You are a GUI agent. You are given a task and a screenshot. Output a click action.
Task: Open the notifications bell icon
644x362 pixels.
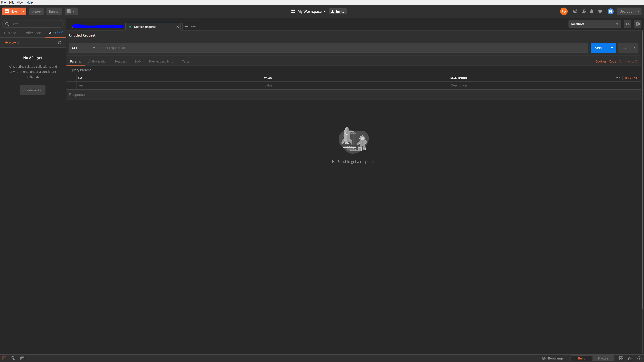591,11
